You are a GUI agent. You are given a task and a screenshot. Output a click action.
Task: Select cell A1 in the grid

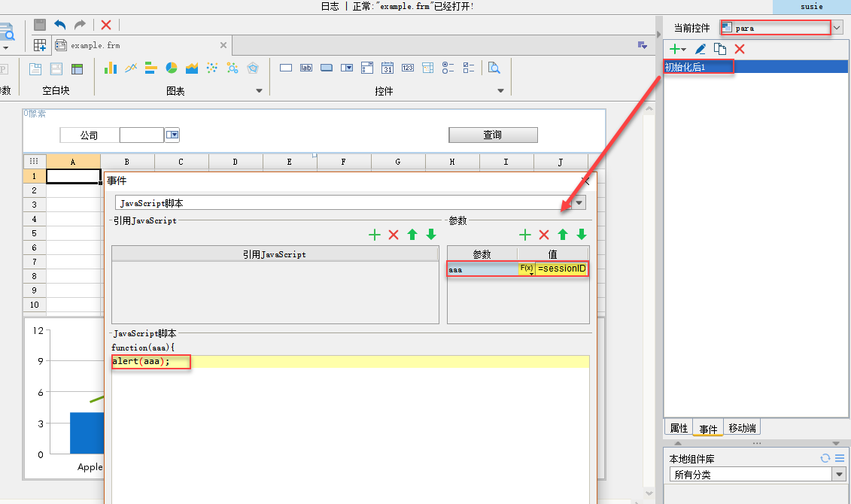73,176
